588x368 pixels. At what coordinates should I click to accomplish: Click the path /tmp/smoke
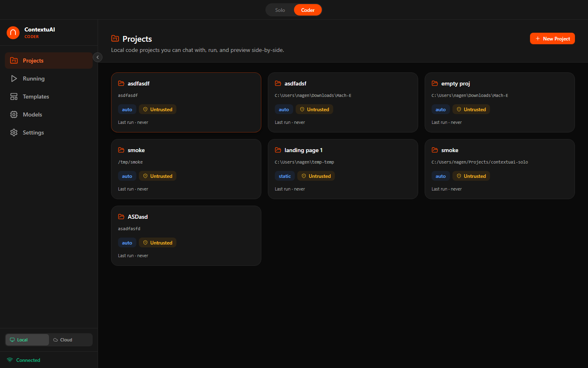(130, 162)
